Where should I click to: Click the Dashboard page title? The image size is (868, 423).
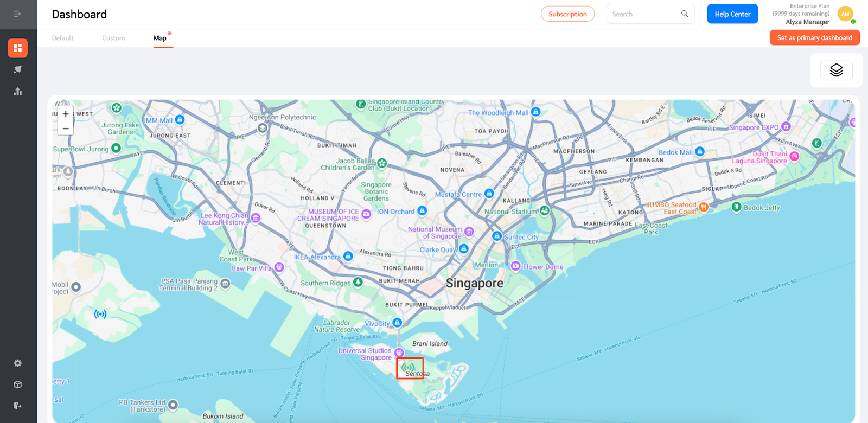click(x=80, y=14)
